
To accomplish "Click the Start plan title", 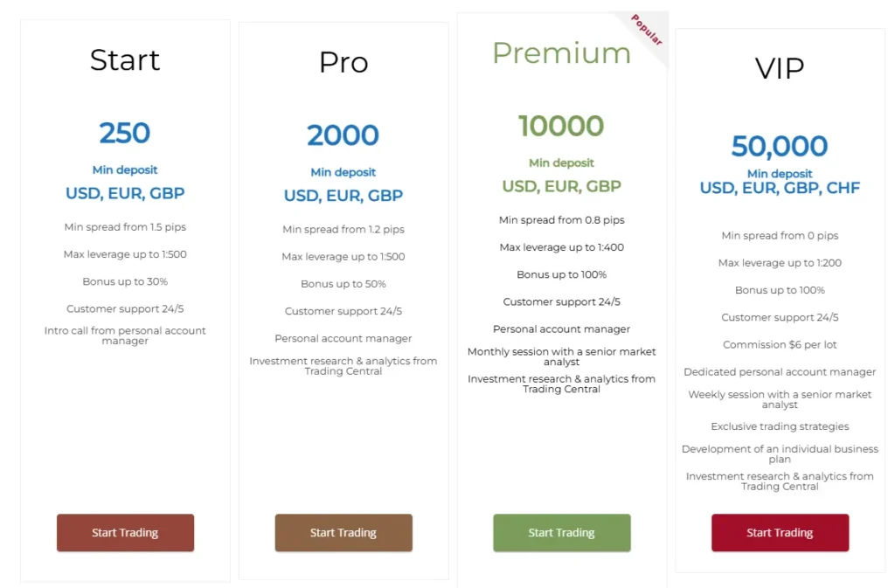I will click(x=124, y=60).
